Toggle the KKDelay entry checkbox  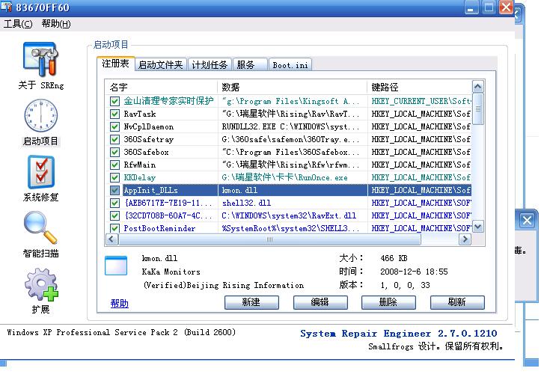pos(114,177)
